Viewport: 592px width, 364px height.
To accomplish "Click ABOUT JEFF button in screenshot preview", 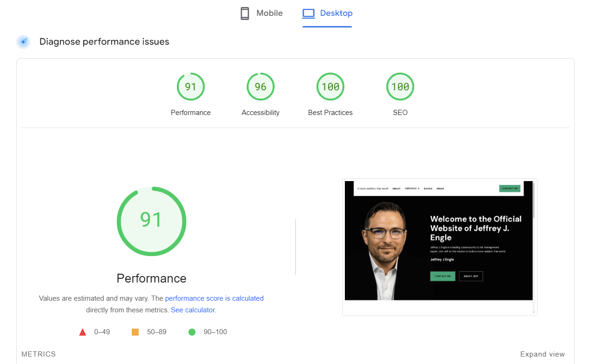I will tap(471, 276).
